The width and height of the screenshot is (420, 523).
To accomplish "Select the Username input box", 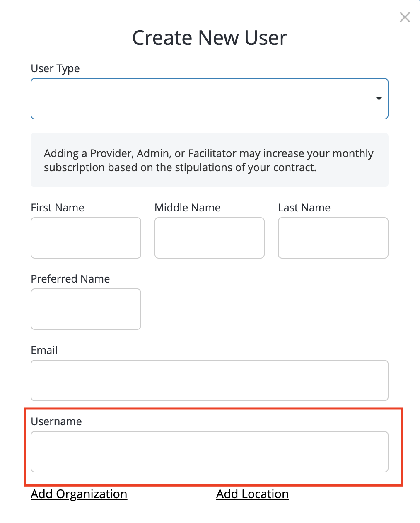I will click(x=210, y=452).
